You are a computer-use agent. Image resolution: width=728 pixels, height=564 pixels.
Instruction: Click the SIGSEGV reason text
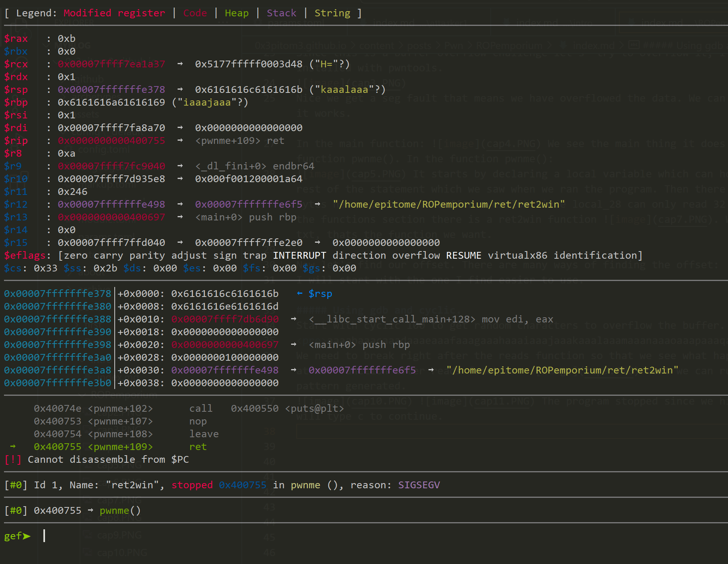click(x=419, y=485)
